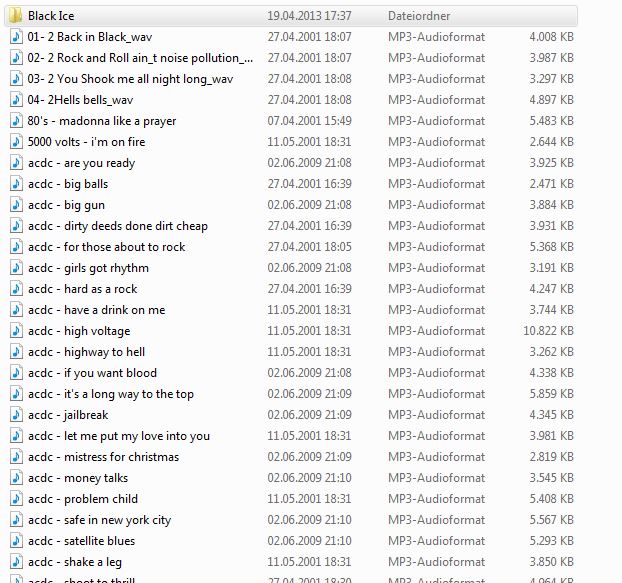Screen dimensions: 622x583
Task: Click the icon for acdc - for those about to rock
Action: (x=16, y=247)
